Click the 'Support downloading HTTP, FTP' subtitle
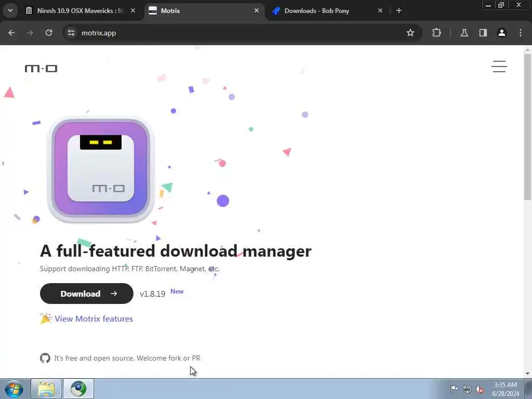This screenshot has height=399, width=532. [129, 269]
